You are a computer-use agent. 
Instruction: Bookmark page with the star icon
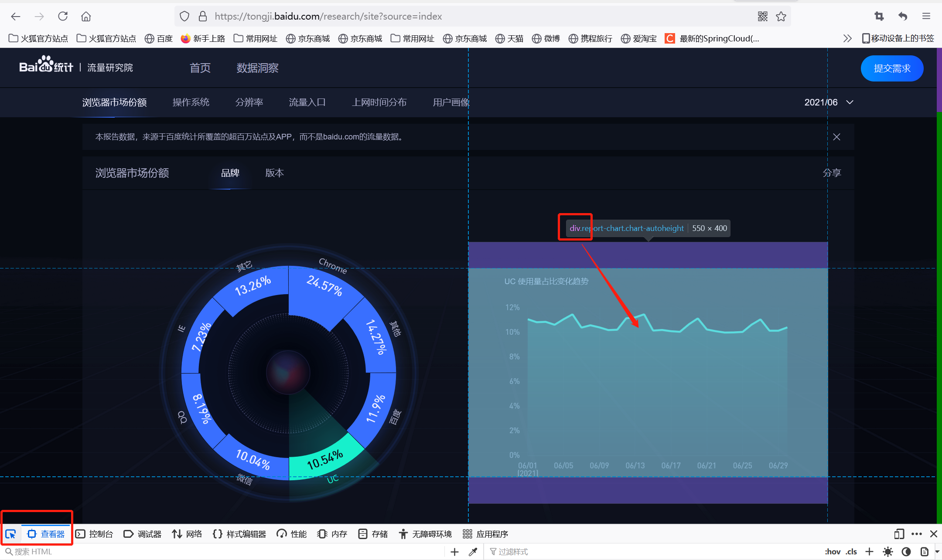coord(781,17)
